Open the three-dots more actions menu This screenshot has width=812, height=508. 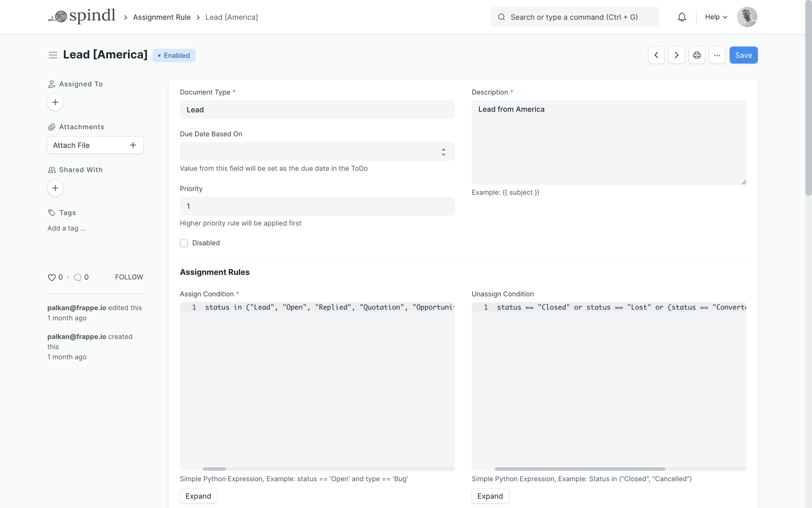[717, 55]
